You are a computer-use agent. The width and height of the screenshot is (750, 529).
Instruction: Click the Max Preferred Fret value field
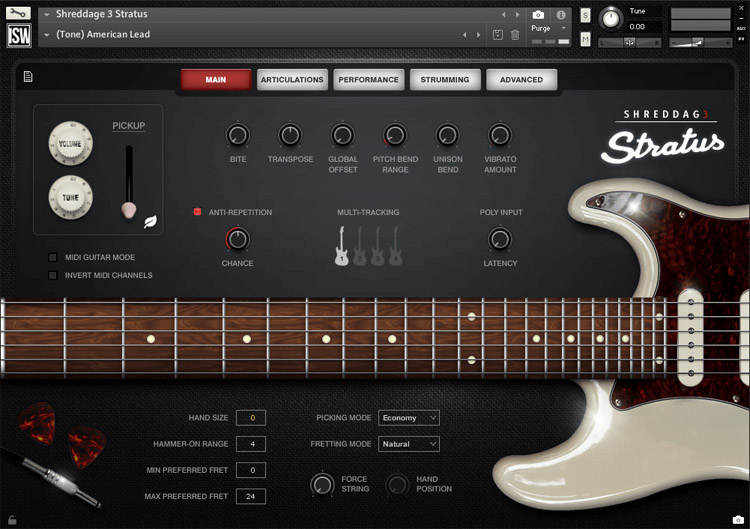(x=251, y=496)
